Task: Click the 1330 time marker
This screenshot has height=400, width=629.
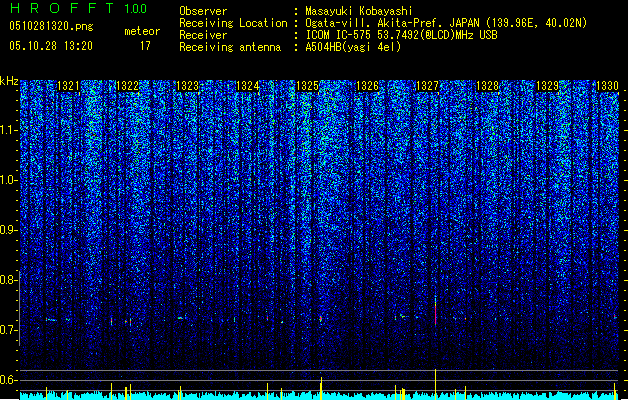Action: coord(607,86)
